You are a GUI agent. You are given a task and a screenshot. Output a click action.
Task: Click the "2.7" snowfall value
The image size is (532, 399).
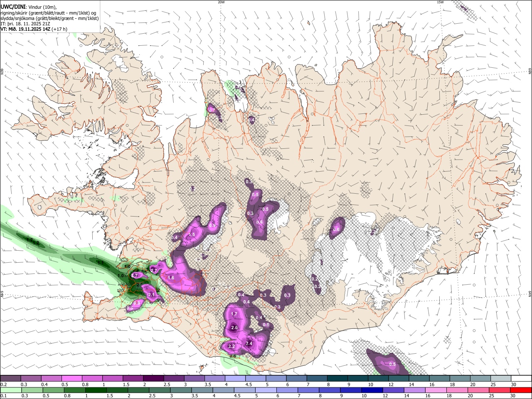tap(153, 271)
